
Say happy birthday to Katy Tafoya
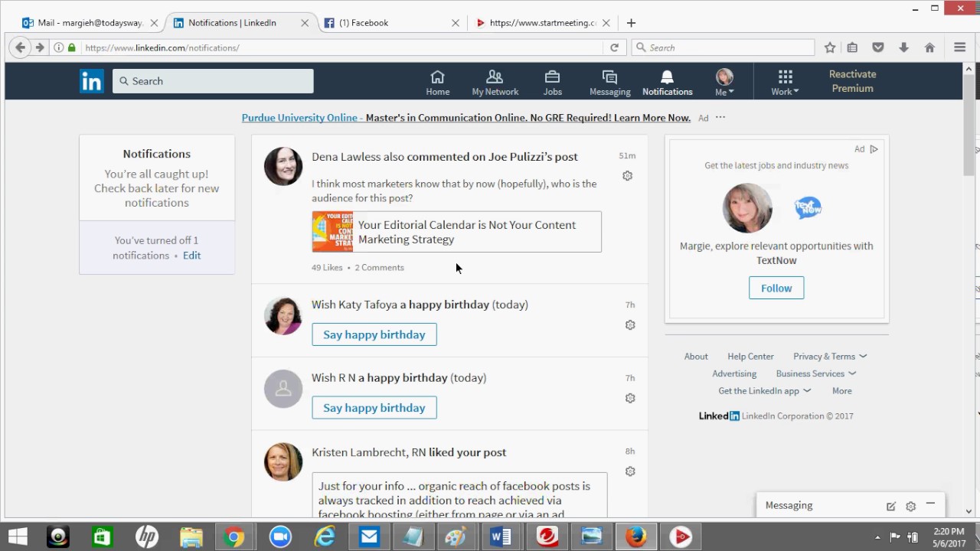(x=374, y=334)
